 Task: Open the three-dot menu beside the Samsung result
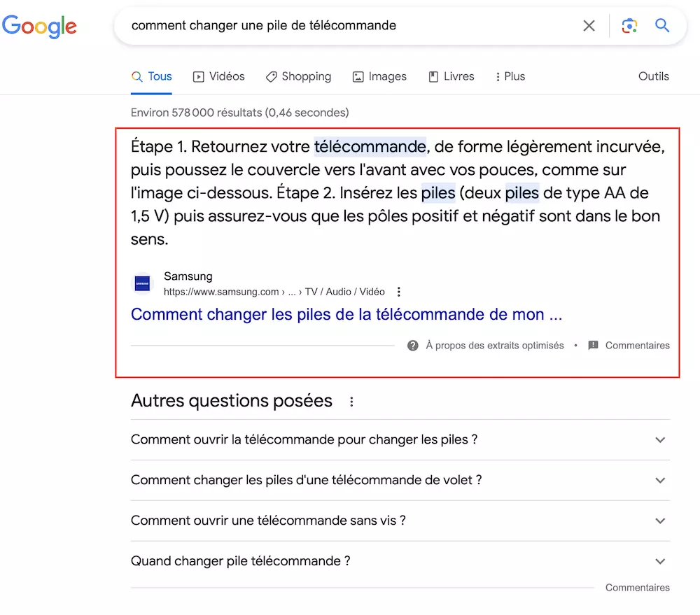pyautogui.click(x=398, y=292)
